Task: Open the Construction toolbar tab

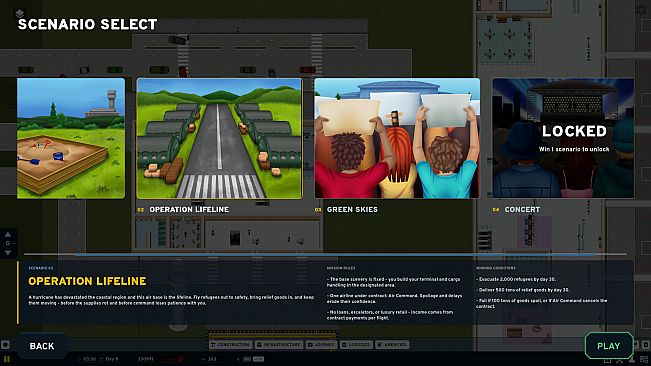Action: coord(230,344)
